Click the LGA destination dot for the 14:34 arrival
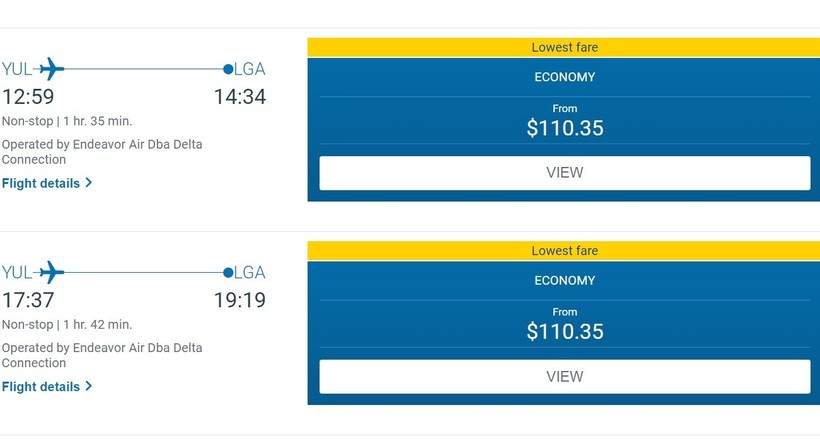 [228, 69]
